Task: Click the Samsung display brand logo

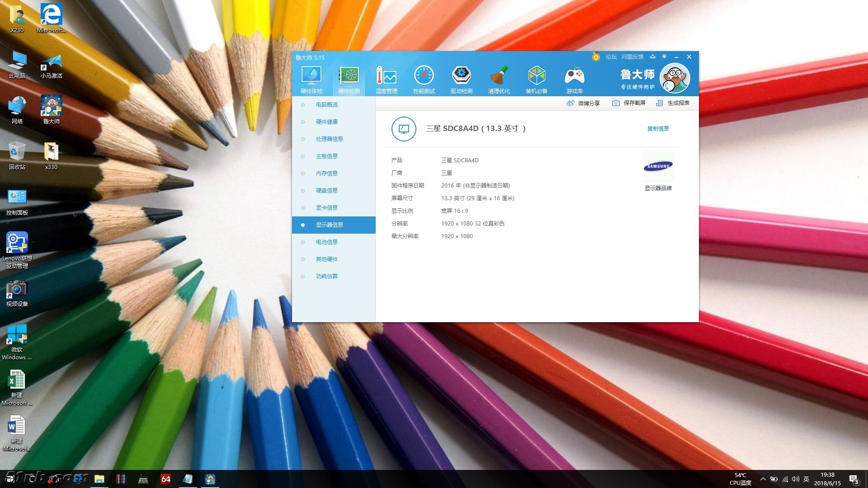Action: (658, 166)
